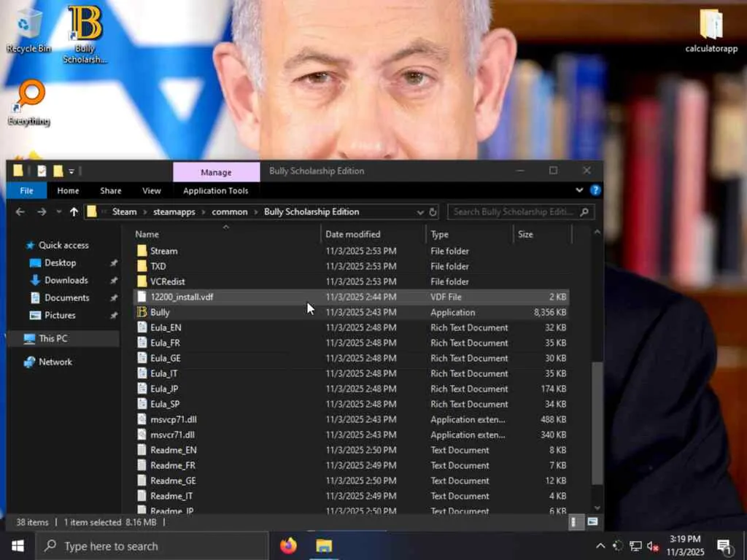Expand chevron after Steam breadcrumb
The width and height of the screenshot is (747, 560).
pos(145,212)
